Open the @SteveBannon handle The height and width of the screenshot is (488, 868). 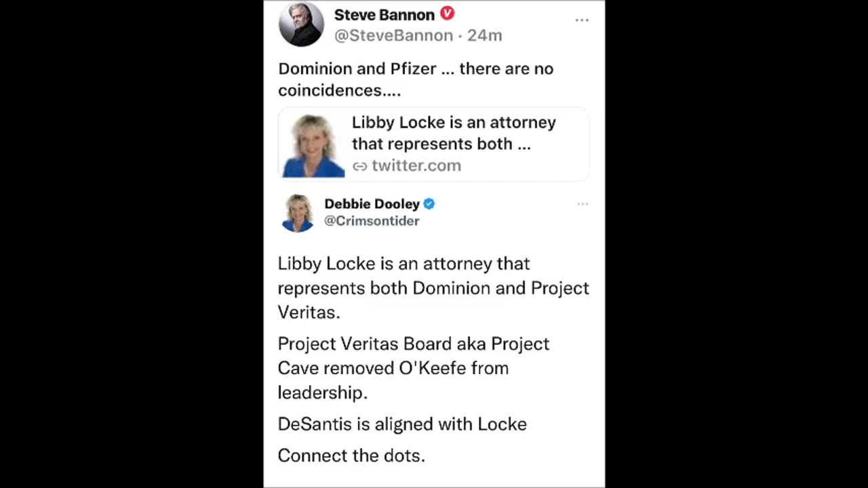[393, 36]
